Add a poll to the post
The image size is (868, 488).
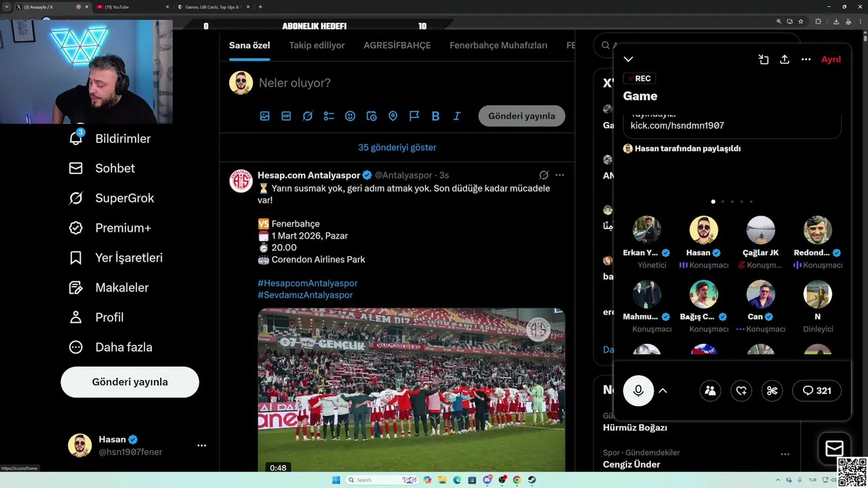point(329,116)
